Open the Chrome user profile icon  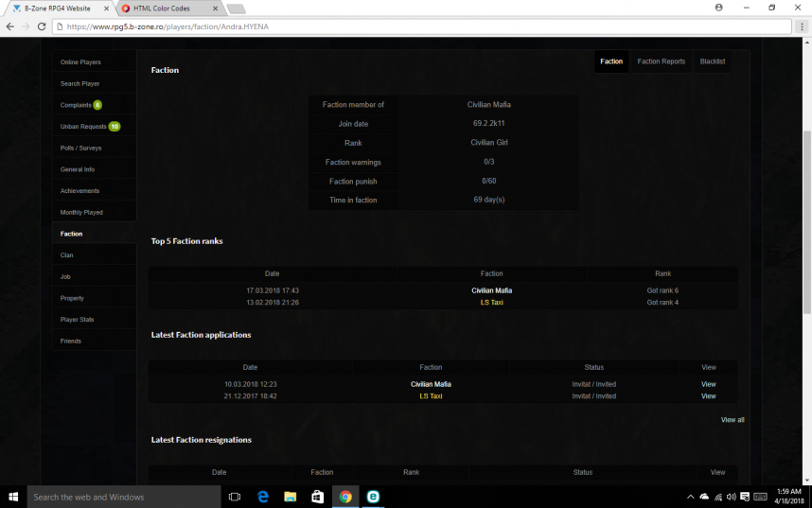(x=719, y=8)
